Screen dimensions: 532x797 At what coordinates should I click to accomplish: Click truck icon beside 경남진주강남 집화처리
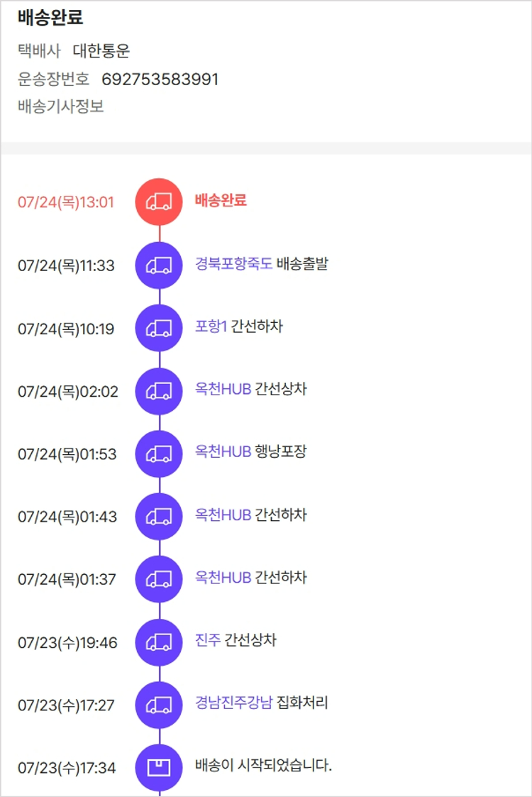pos(159,705)
